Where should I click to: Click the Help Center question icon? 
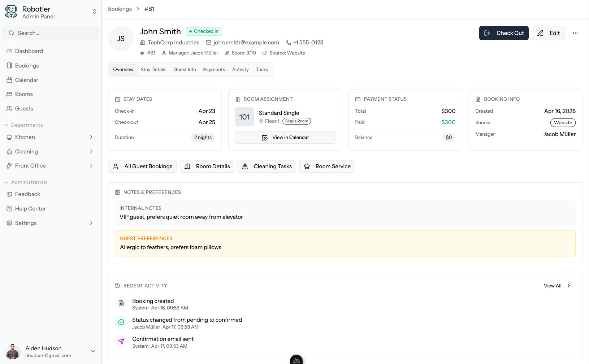tap(9, 208)
